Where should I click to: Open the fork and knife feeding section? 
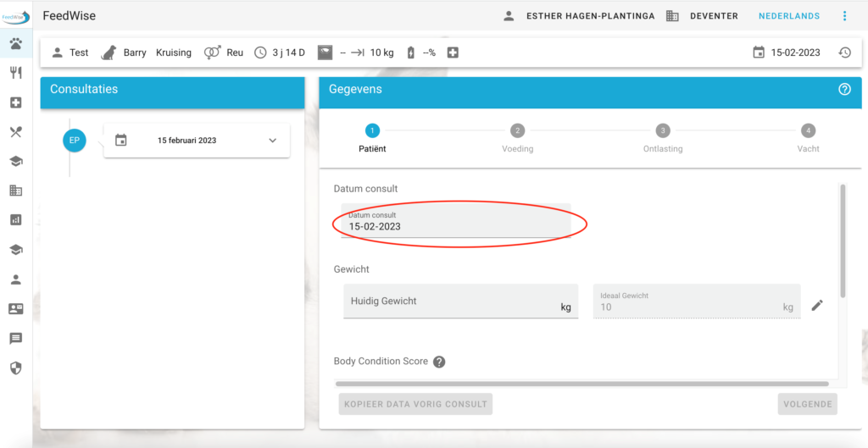(16, 73)
